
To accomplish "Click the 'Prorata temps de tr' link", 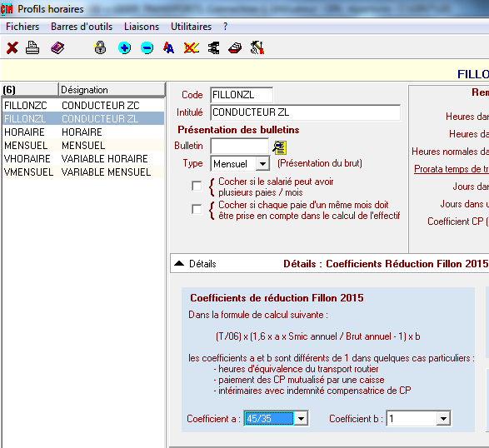I will click(x=452, y=169).
